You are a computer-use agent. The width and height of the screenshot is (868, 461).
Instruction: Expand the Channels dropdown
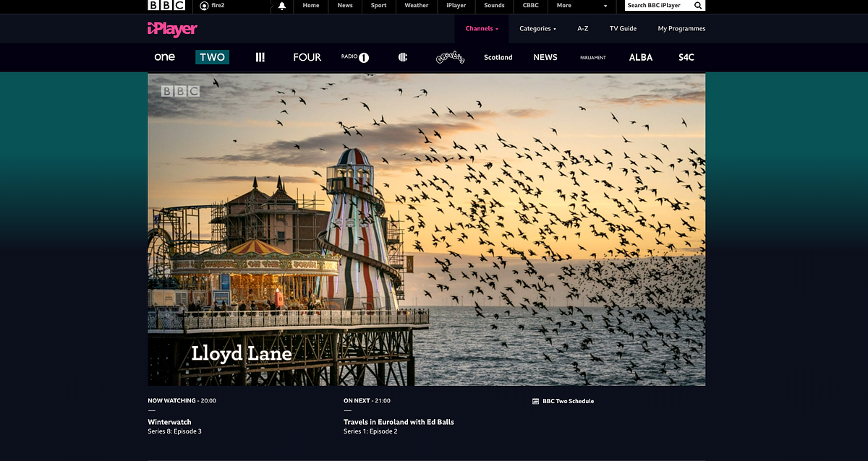[x=482, y=29]
